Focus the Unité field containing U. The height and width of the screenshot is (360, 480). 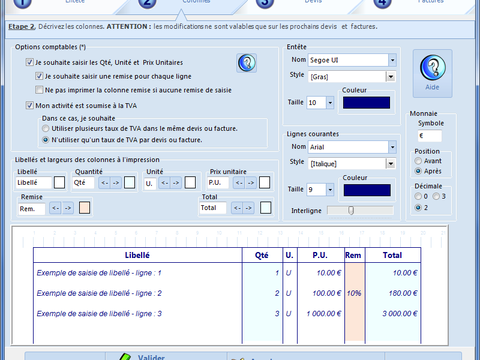point(150,183)
